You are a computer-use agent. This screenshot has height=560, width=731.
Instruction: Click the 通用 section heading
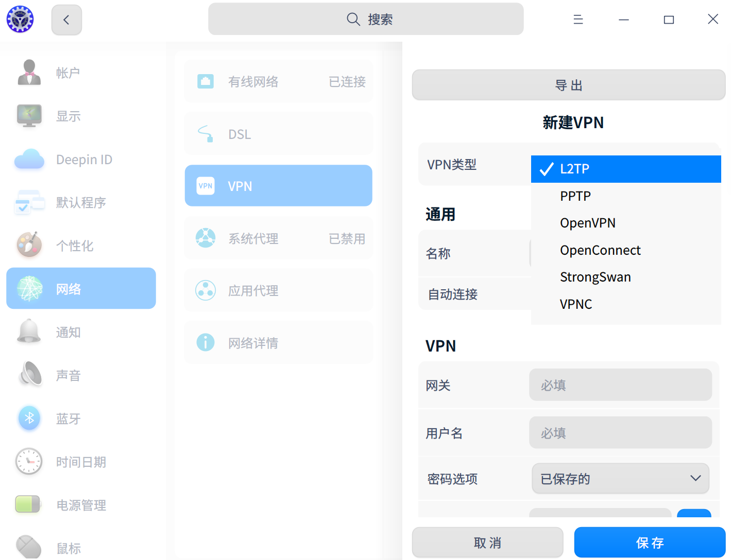click(440, 214)
